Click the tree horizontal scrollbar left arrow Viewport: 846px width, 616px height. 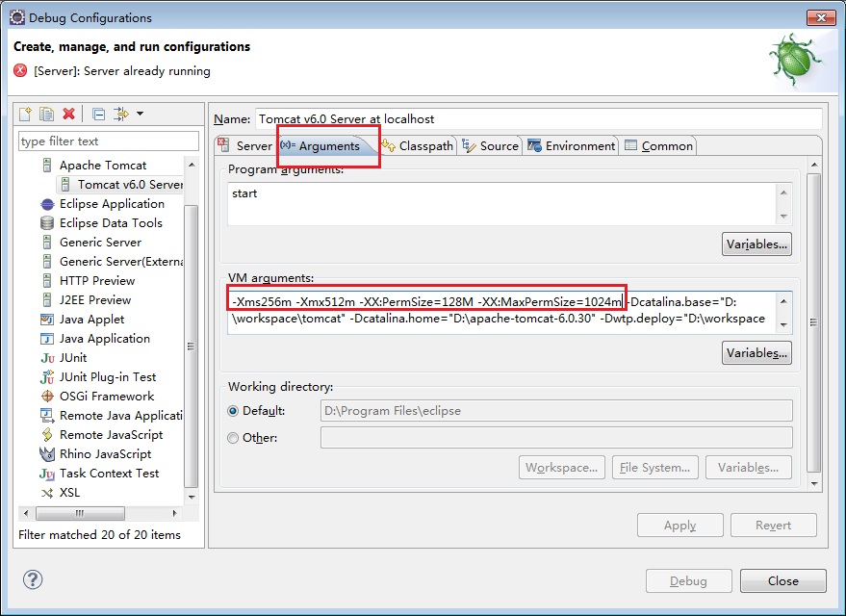pyautogui.click(x=26, y=513)
